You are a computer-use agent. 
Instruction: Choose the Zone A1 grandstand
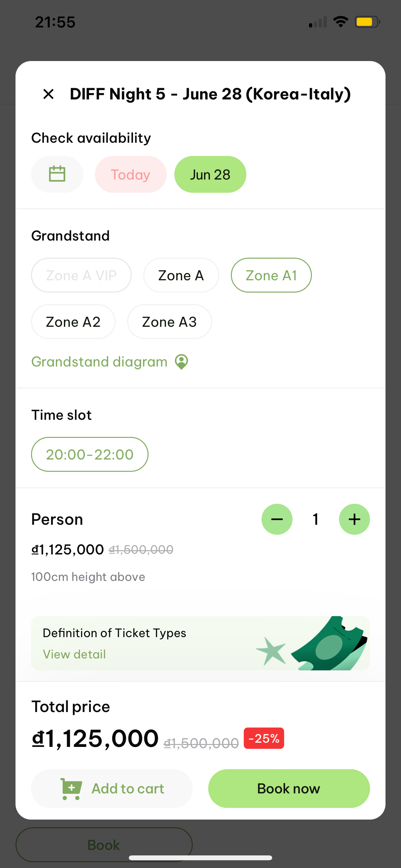pyautogui.click(x=271, y=275)
